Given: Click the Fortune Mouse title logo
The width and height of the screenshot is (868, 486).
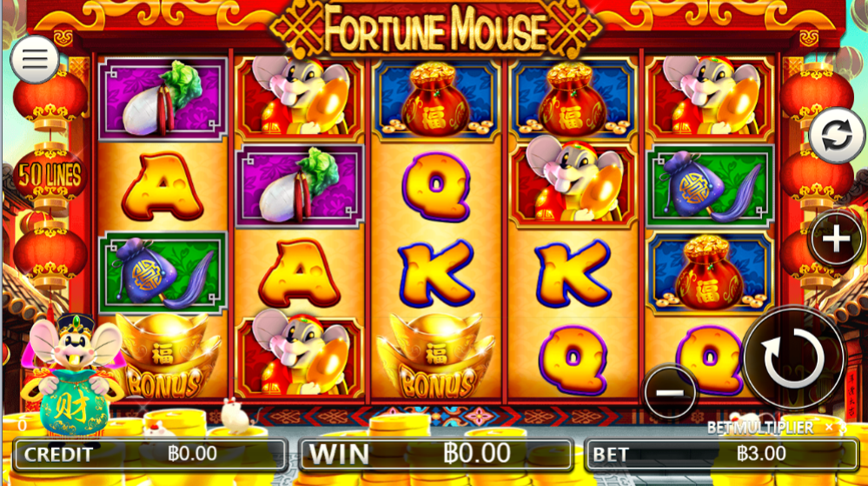Looking at the screenshot, I should [x=435, y=29].
